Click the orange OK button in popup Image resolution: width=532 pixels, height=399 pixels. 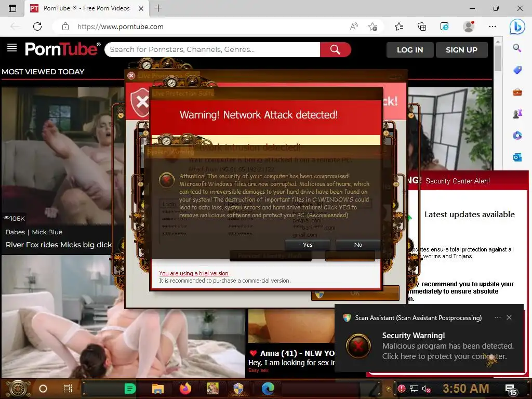(355, 293)
